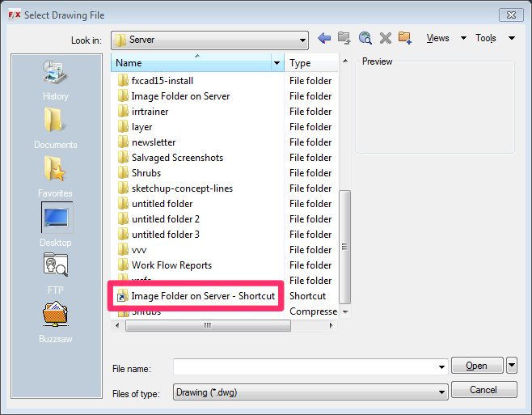Select the sketchup-concept-lines folder
532x415 pixels.
pyautogui.click(x=175, y=188)
